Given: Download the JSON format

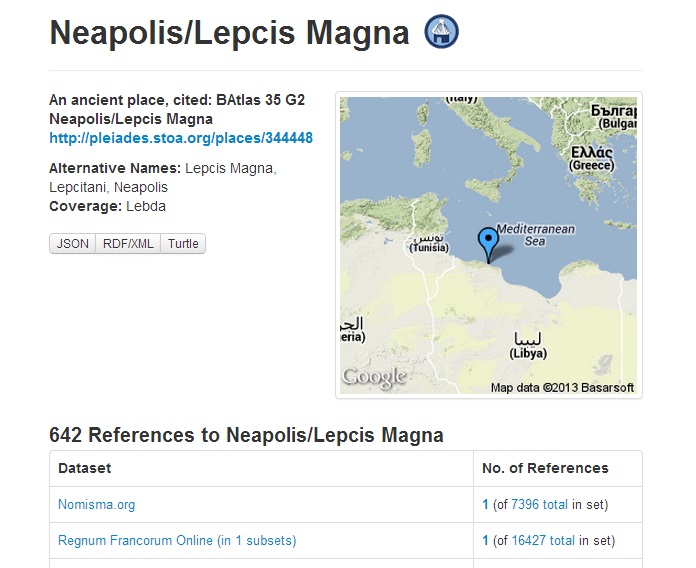Looking at the screenshot, I should point(72,243).
